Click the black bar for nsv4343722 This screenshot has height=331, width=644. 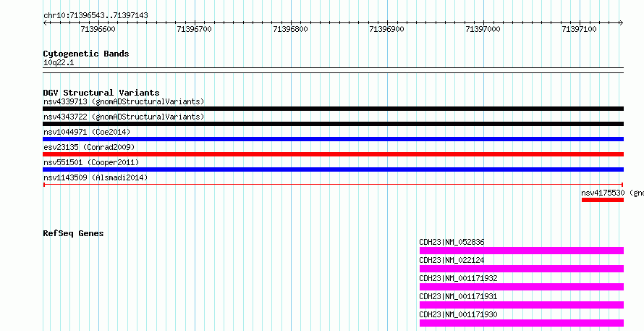pyautogui.click(x=333, y=124)
